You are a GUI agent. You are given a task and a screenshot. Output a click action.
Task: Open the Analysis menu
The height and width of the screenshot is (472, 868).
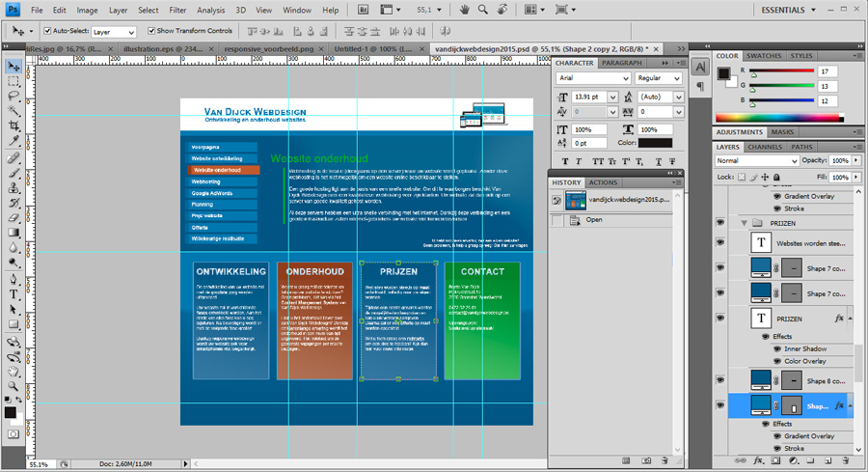pos(211,10)
